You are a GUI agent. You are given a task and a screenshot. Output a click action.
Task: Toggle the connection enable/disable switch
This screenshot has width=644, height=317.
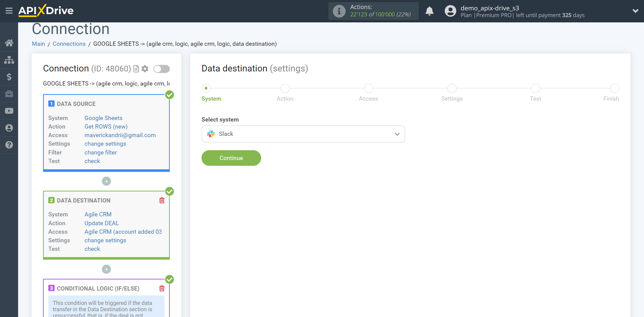click(162, 69)
